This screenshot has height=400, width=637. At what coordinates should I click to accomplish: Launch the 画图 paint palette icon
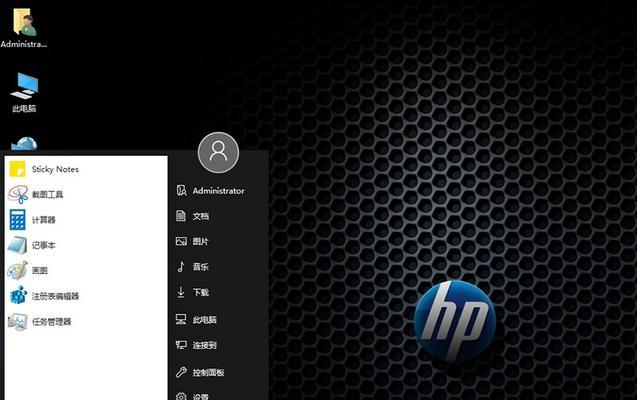(17, 270)
